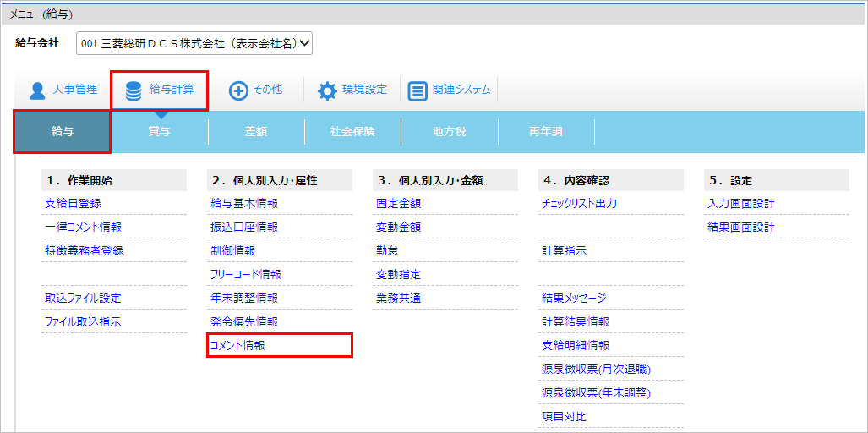Open the 年末調整情報 link
This screenshot has height=433, width=868.
point(244,298)
